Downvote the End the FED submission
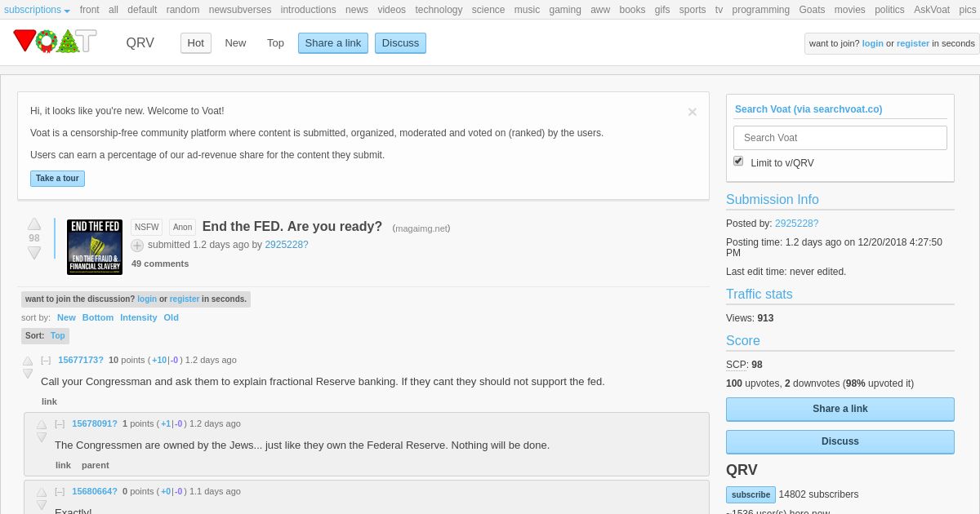 click(x=34, y=253)
